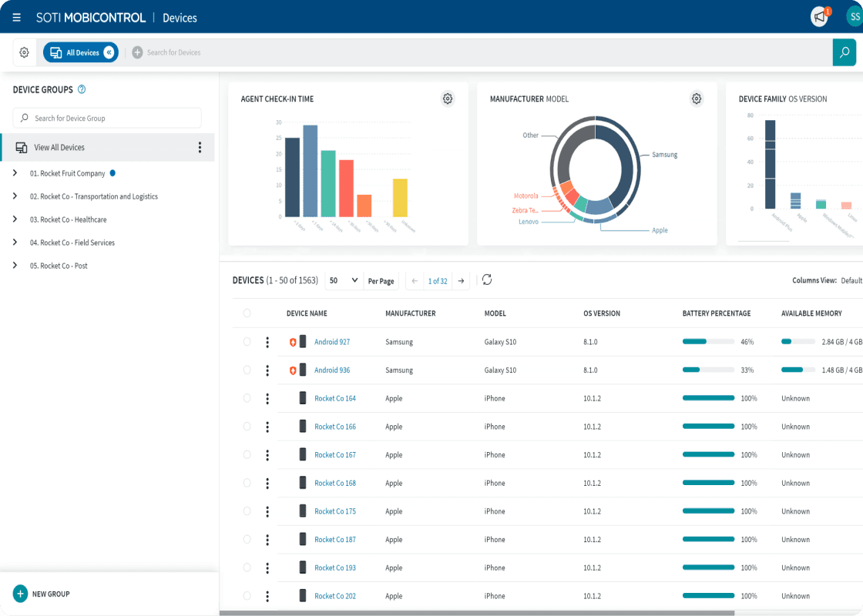Open notifications megaphone icon
The image size is (863, 616).
click(820, 16)
